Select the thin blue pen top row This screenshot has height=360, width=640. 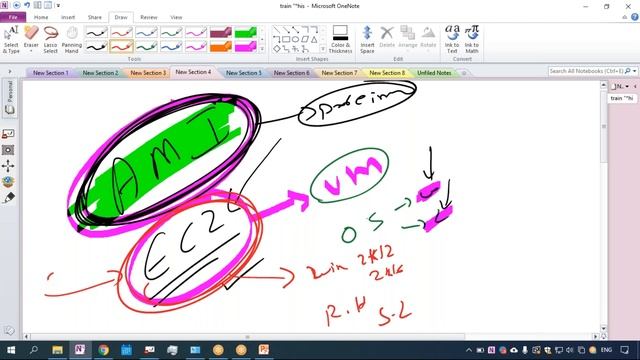146,32
